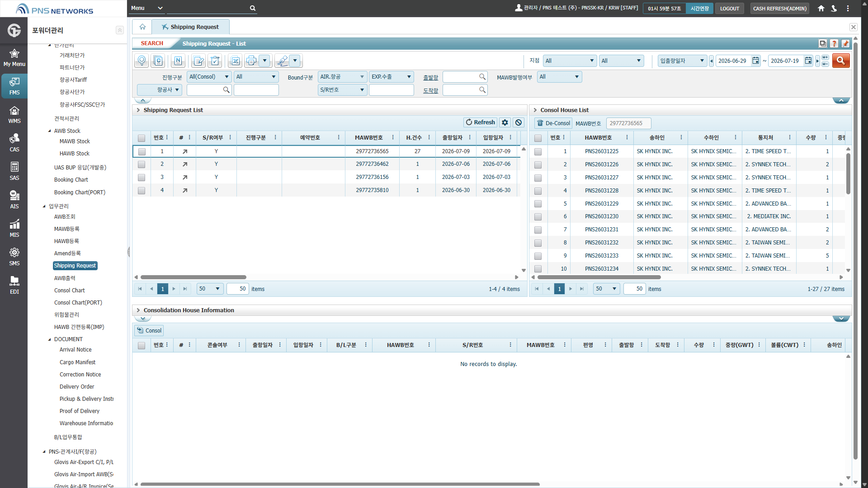Open the 입출항일자 date type dropdown
868x488 pixels.
682,61
